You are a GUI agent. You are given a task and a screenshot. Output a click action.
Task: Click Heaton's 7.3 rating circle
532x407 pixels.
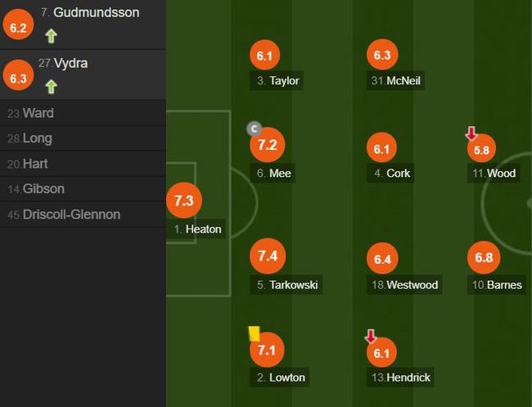pyautogui.click(x=184, y=201)
